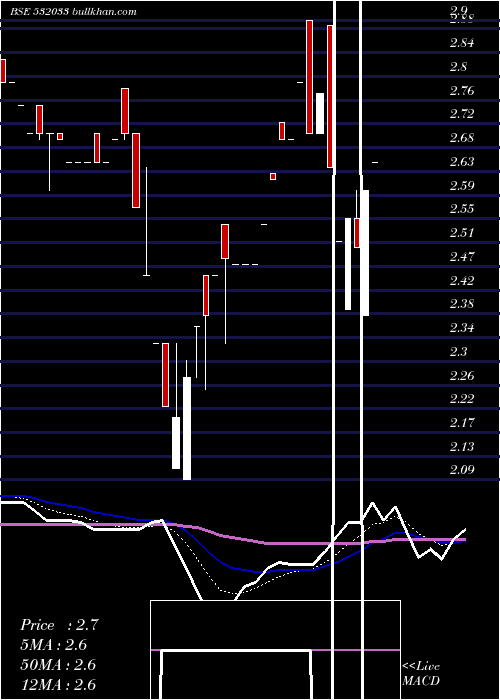500x700 pixels.
Task: Click the 2.47 price axis label
Action: point(462,257)
